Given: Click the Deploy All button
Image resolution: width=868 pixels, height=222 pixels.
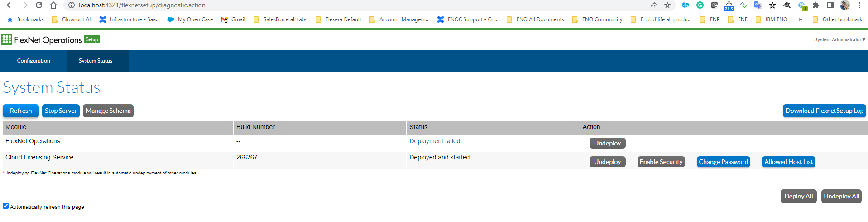Looking at the screenshot, I should click(799, 196).
